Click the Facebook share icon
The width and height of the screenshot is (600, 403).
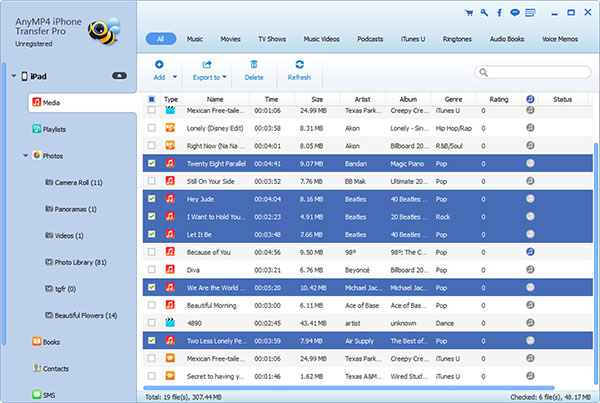[x=498, y=14]
